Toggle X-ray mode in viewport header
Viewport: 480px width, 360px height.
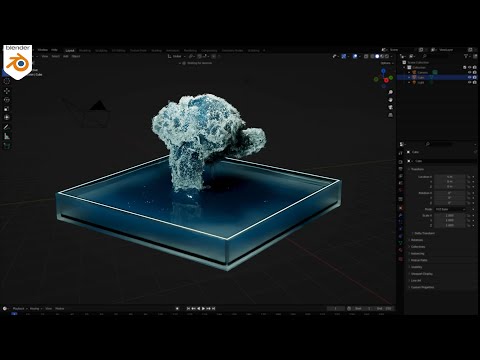click(366, 56)
